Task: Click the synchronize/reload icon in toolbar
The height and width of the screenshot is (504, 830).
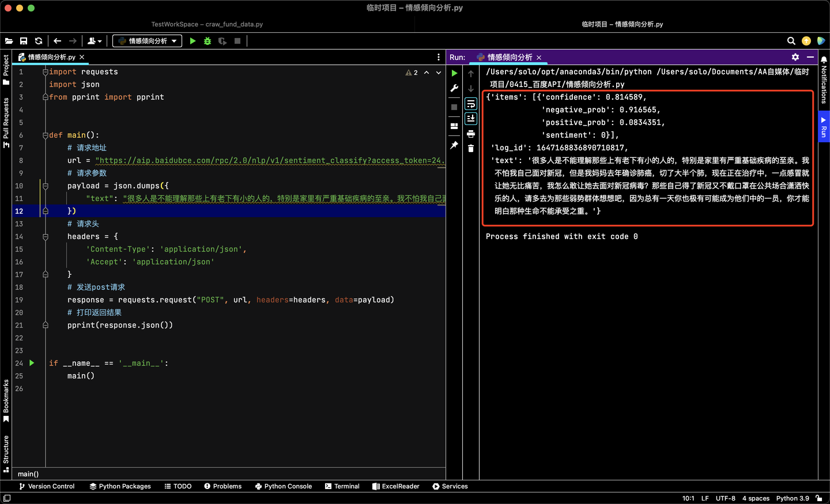Action: click(x=39, y=41)
